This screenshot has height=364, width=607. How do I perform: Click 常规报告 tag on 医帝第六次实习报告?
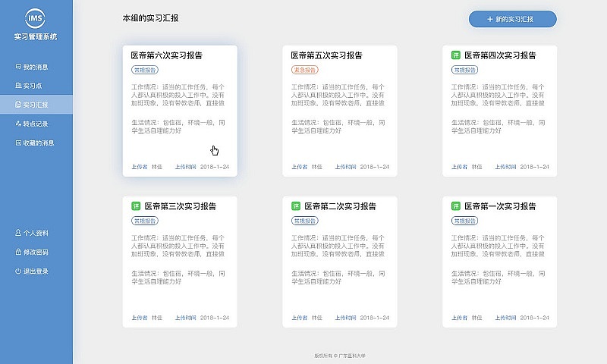click(x=145, y=70)
